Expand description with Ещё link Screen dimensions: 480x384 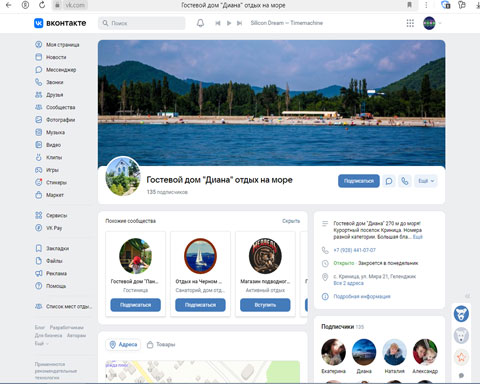418,237
